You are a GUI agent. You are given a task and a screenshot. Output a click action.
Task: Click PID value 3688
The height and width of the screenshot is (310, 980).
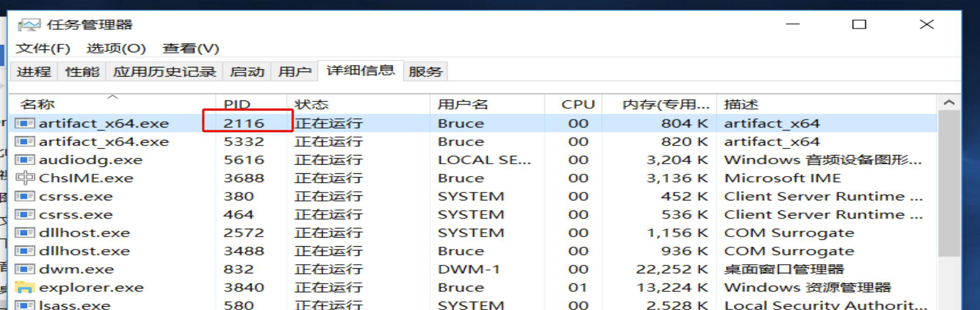pyautogui.click(x=244, y=178)
